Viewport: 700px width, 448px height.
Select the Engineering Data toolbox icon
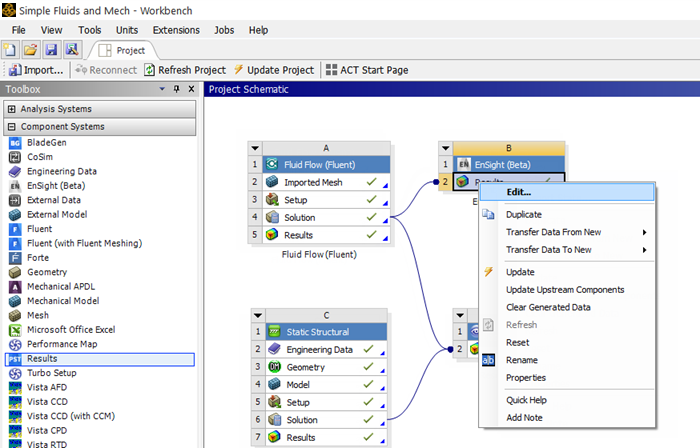coord(15,171)
